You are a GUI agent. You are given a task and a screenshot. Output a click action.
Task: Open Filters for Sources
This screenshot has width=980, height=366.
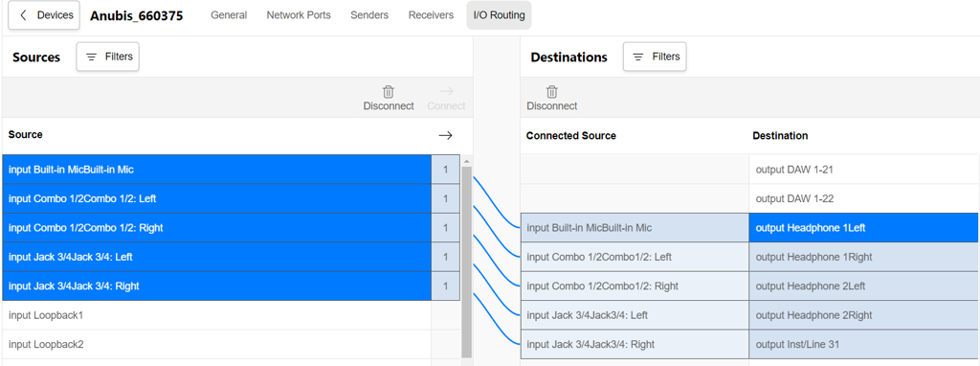107,57
